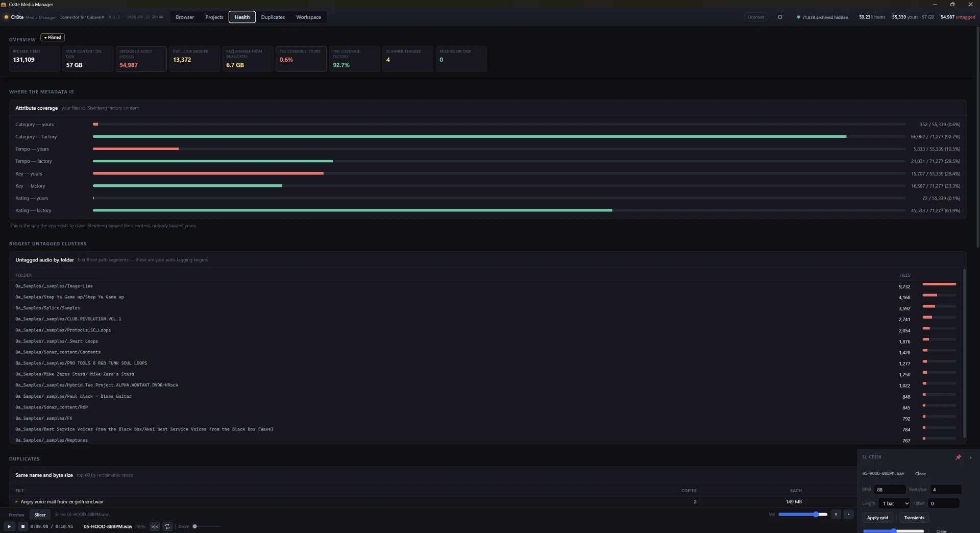This screenshot has height=533, width=980.
Task: Select the 0a_Samples/_samples/FX folder row
Action: click(486, 418)
